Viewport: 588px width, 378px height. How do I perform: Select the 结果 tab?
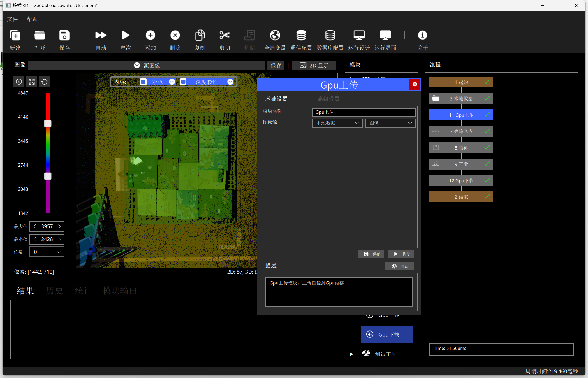coord(25,291)
